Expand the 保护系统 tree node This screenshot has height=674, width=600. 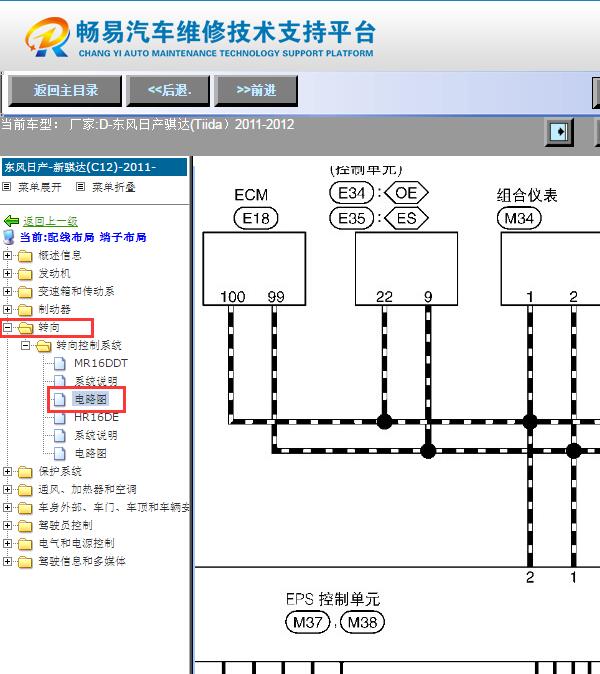tap(7, 471)
